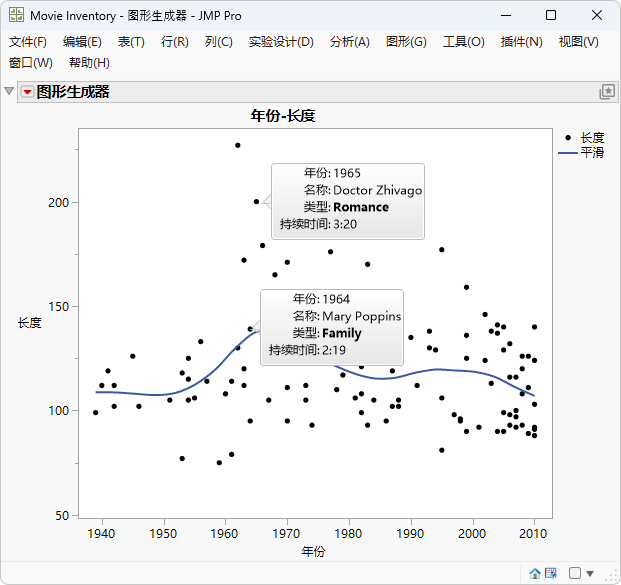
Task: Click the JMP app icon in title bar
Action: (16, 15)
